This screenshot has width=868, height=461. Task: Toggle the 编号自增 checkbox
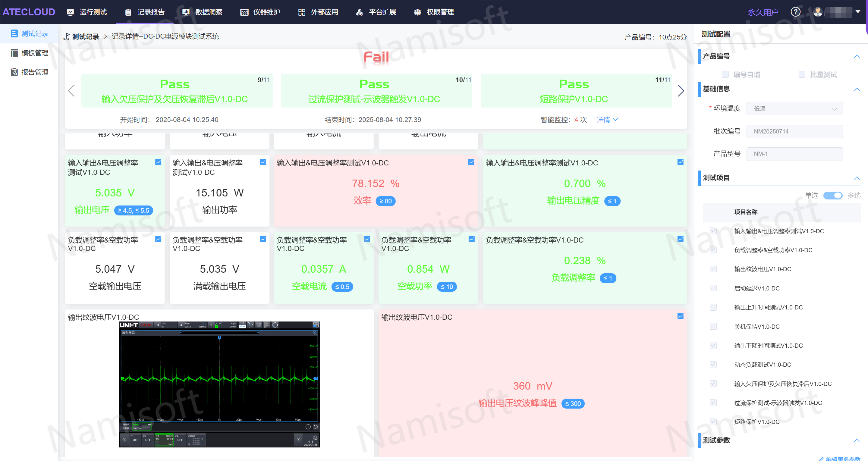tap(725, 74)
